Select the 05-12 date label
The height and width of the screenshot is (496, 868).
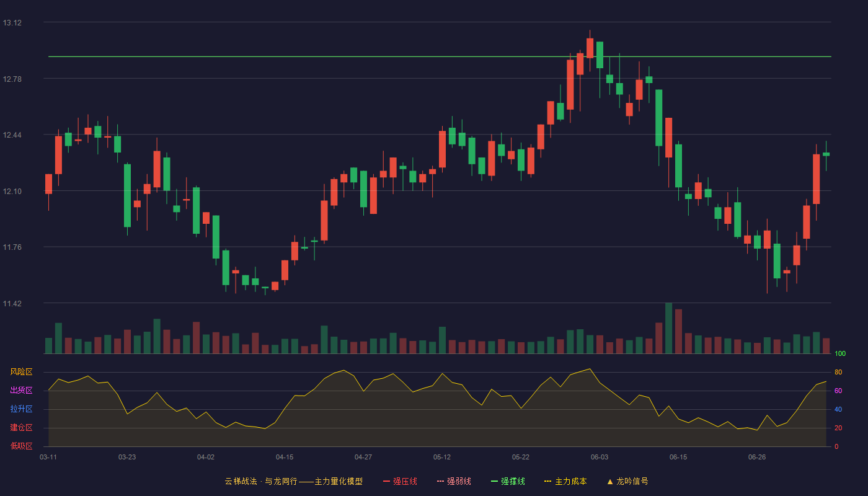(x=442, y=457)
